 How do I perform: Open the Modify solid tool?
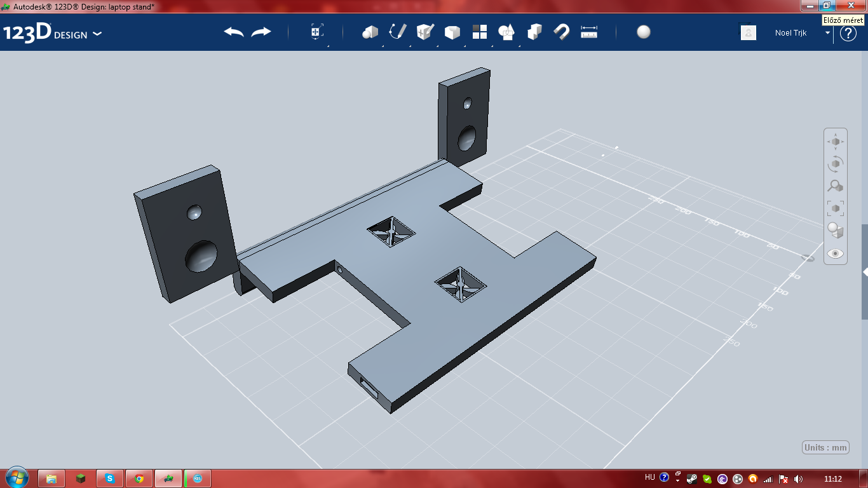(452, 32)
